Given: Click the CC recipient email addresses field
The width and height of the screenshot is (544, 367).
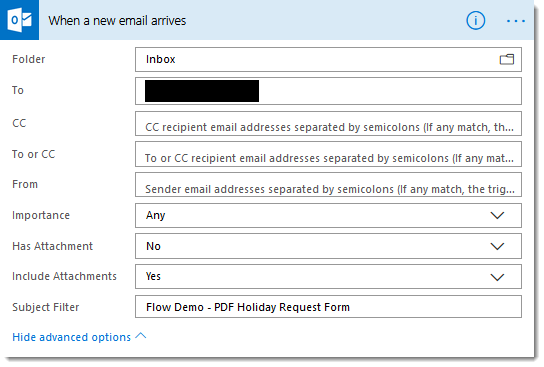Looking at the screenshot, I should 328,123.
